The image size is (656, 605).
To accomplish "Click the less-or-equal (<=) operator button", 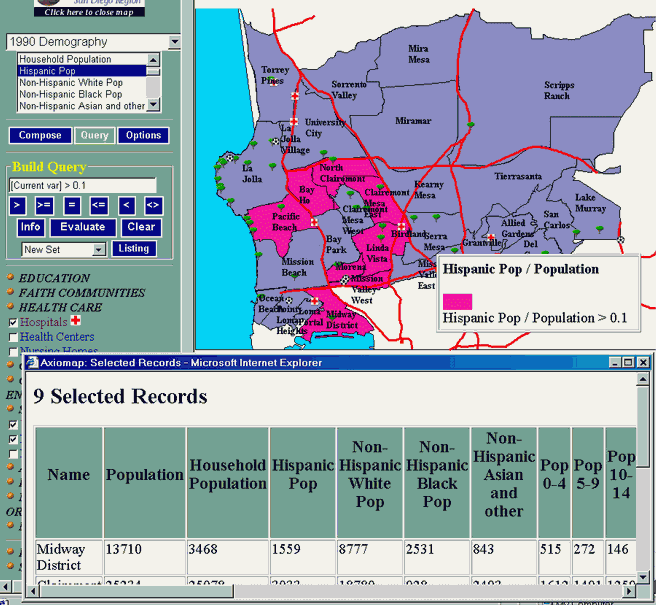I will point(98,206).
